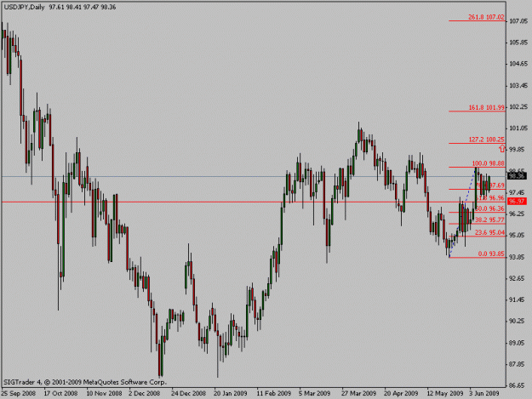Select the 100.0 98.88 Fibonacci label
Image resolution: width=532 pixels, height=399 pixels.
tap(488, 163)
